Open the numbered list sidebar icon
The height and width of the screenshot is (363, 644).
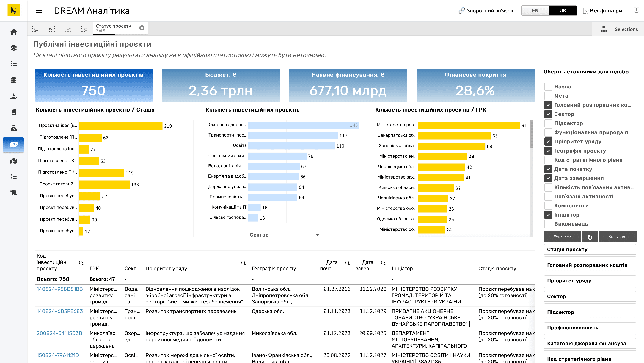click(x=14, y=177)
